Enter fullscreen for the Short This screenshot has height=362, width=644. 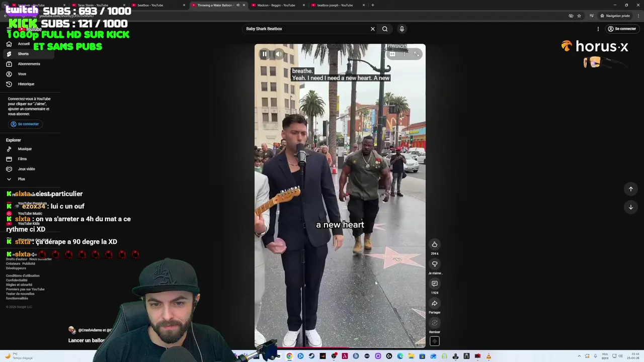[417, 54]
